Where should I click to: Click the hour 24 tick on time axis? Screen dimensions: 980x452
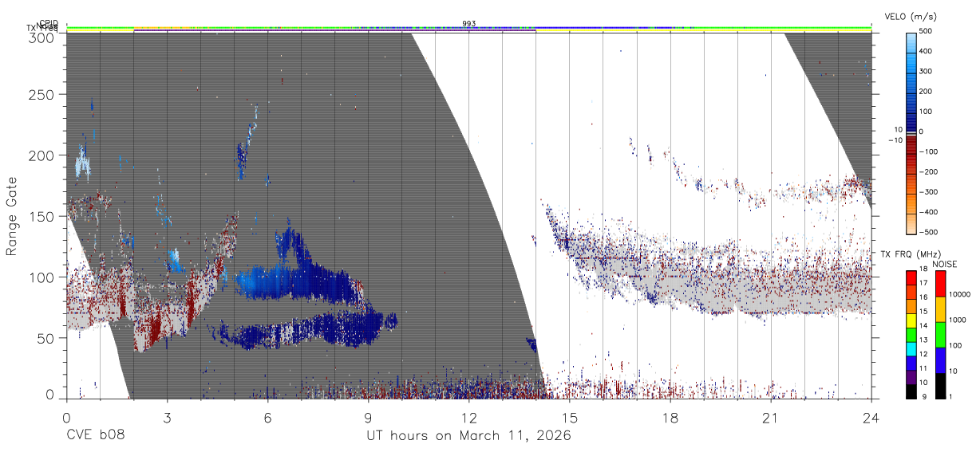click(871, 417)
